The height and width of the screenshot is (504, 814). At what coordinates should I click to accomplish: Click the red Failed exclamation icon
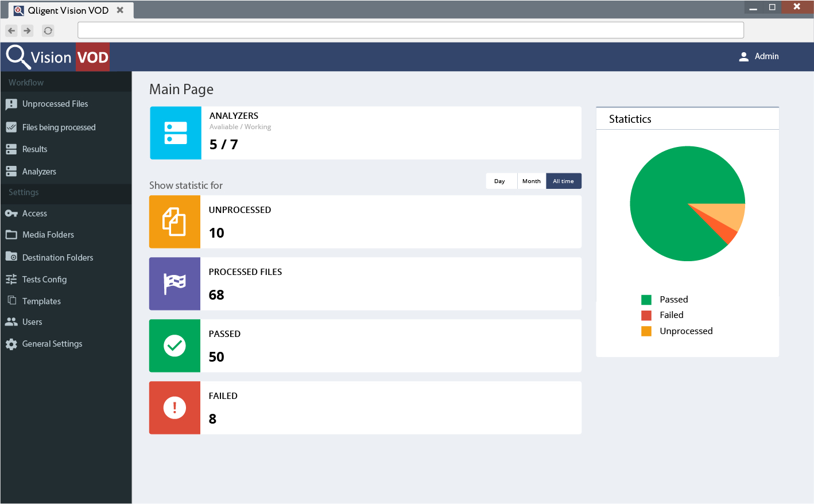(175, 408)
